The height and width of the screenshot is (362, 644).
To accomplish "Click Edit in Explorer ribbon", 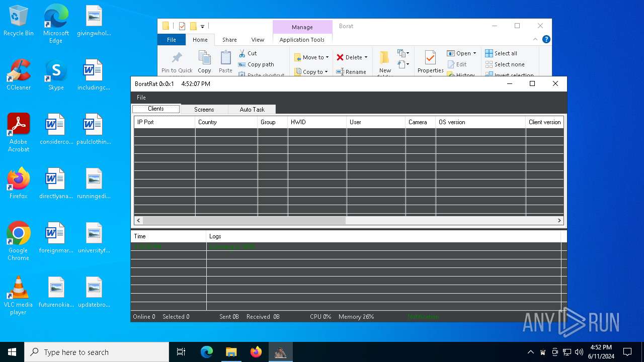I will (x=457, y=64).
